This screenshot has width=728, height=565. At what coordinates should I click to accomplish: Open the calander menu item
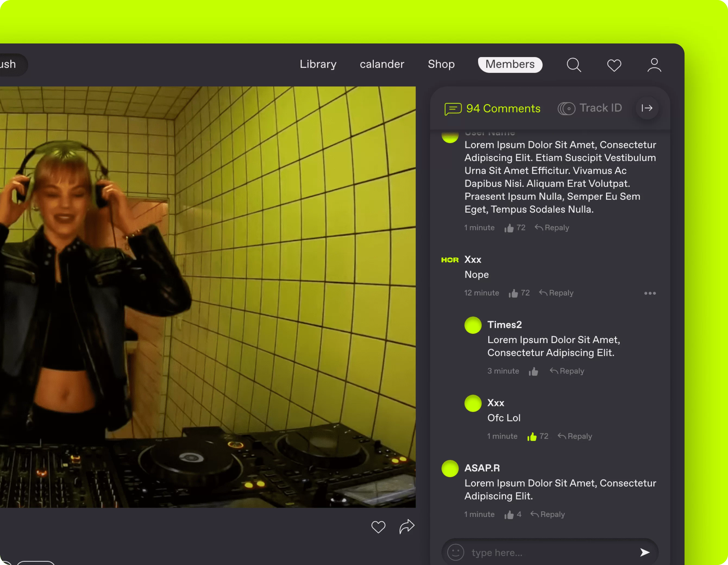(x=382, y=64)
